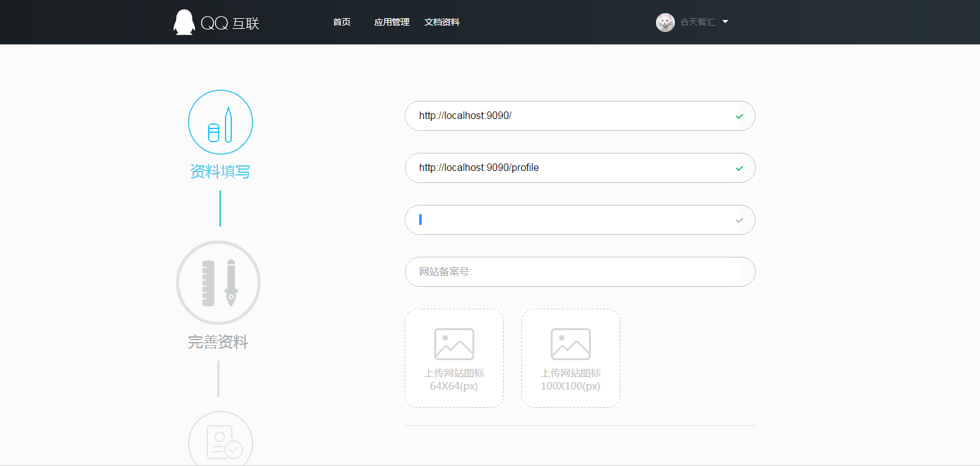The width and height of the screenshot is (980, 466).
Task: Click the 完善资料 ruler and pen icon
Action: 218,283
